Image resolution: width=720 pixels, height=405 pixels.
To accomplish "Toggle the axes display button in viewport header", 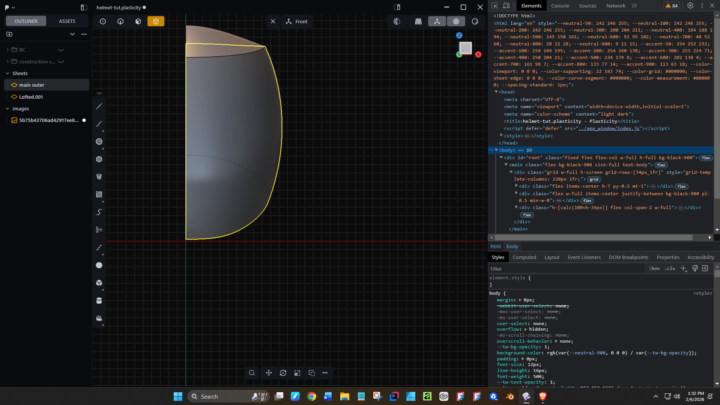I will (437, 22).
